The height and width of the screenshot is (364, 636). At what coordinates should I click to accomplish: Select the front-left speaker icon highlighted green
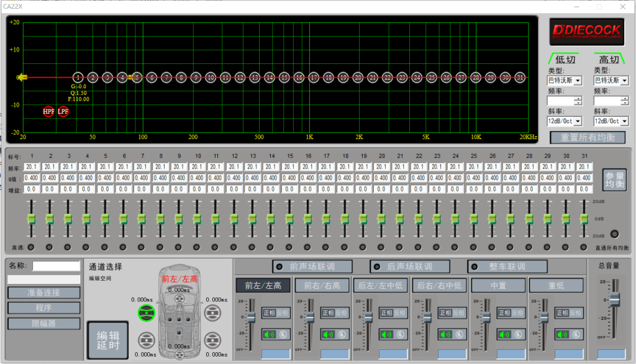click(147, 313)
